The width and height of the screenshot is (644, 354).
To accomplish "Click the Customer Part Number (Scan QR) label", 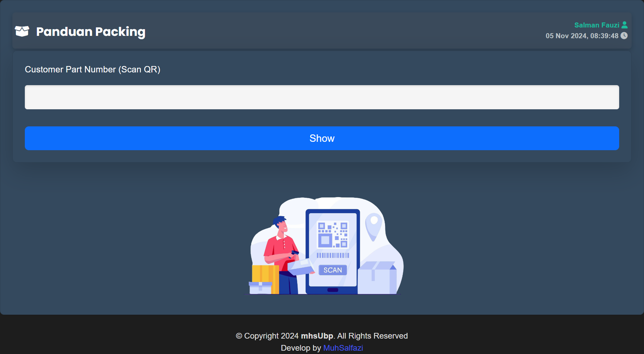I will click(x=93, y=69).
